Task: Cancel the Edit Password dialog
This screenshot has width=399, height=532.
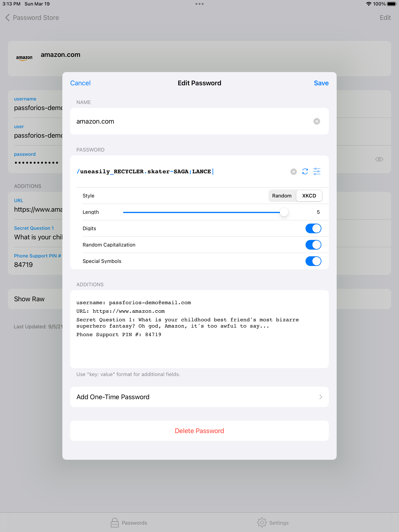Action: [x=80, y=83]
